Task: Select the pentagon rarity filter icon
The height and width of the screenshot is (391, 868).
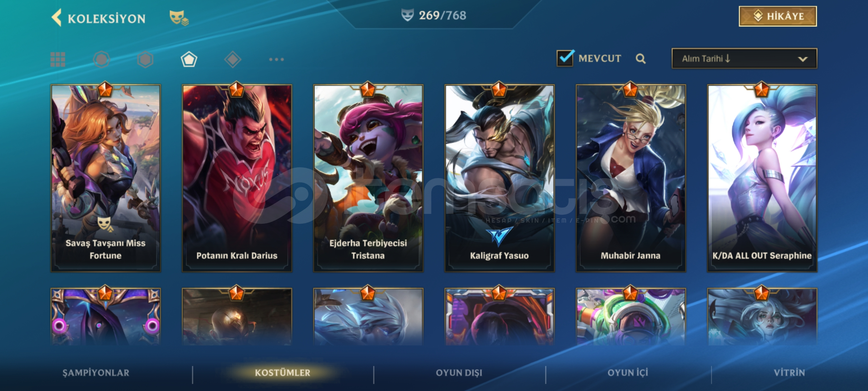Action: click(189, 59)
